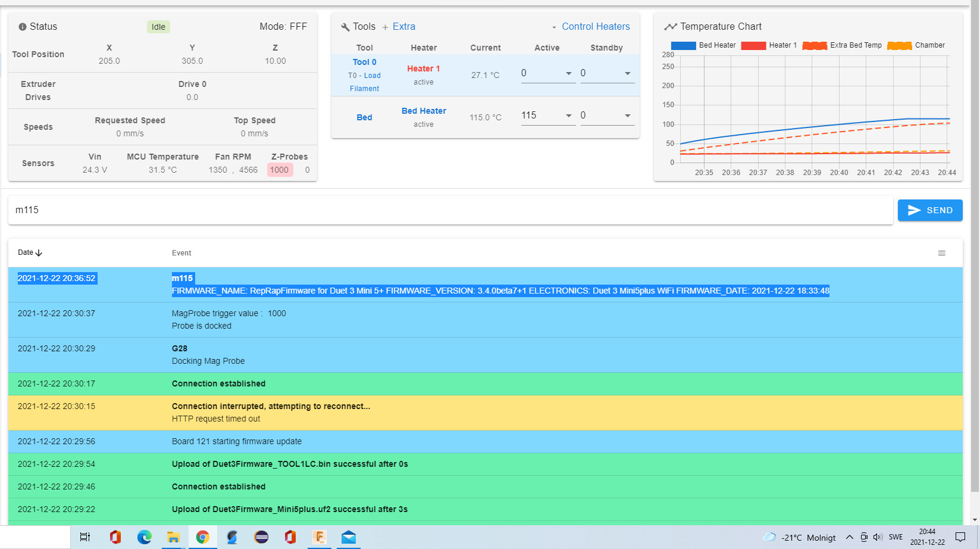The image size is (980, 549).
Task: Launch Microsoft Edge from the taskbar
Action: point(145,537)
